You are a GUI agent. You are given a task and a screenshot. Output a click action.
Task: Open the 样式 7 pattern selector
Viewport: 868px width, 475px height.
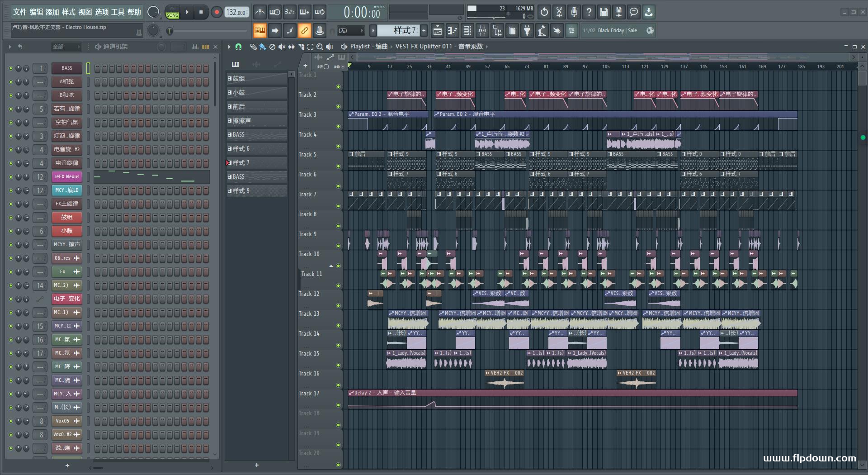[x=399, y=30]
